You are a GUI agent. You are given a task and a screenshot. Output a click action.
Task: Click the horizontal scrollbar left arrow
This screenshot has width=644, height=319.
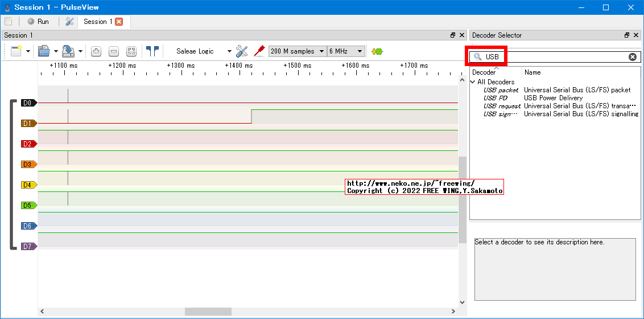point(42,312)
